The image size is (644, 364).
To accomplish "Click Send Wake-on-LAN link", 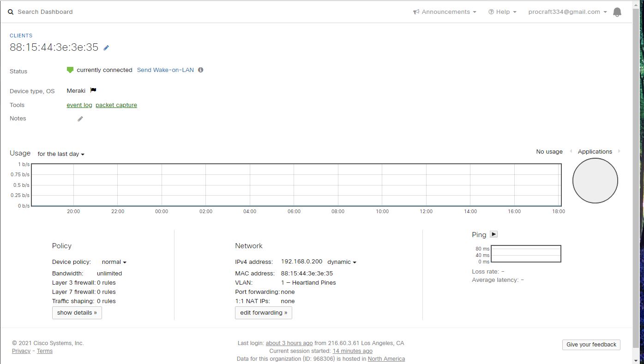I will pyautogui.click(x=165, y=70).
